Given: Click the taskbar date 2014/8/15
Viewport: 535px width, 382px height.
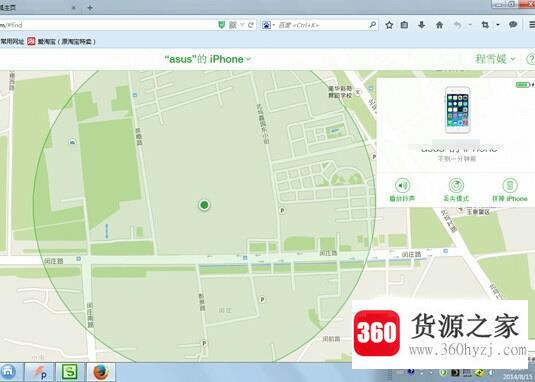Looking at the screenshot, I should click(518, 377).
